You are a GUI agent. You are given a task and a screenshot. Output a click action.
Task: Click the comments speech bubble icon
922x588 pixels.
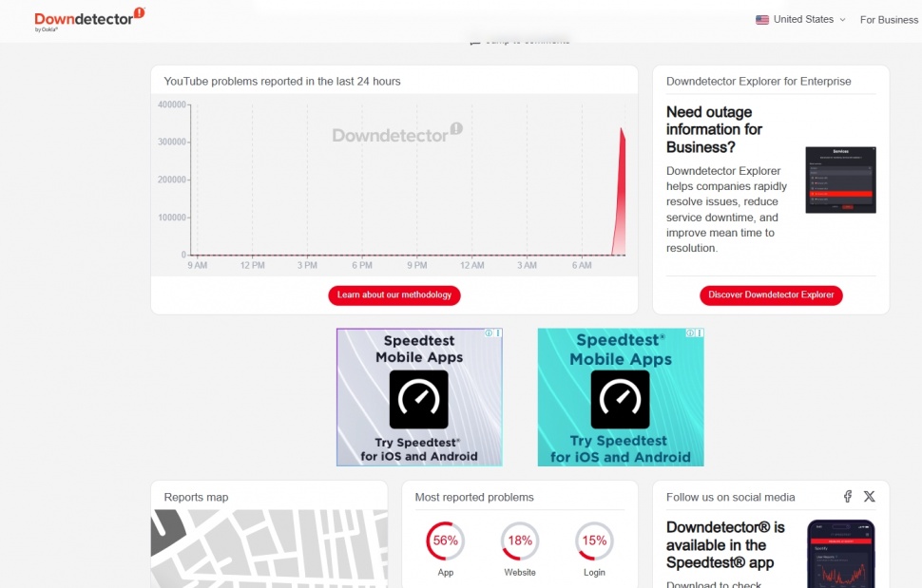coord(475,40)
